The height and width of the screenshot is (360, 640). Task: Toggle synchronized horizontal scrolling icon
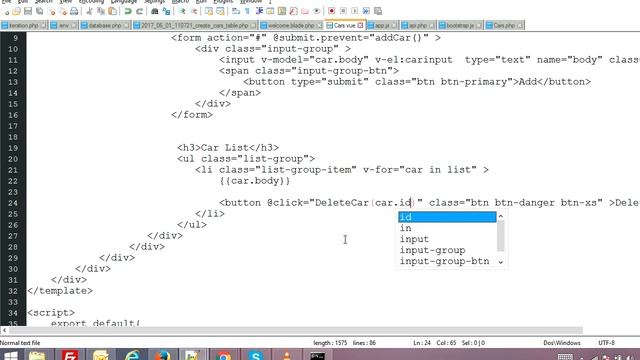[220, 11]
